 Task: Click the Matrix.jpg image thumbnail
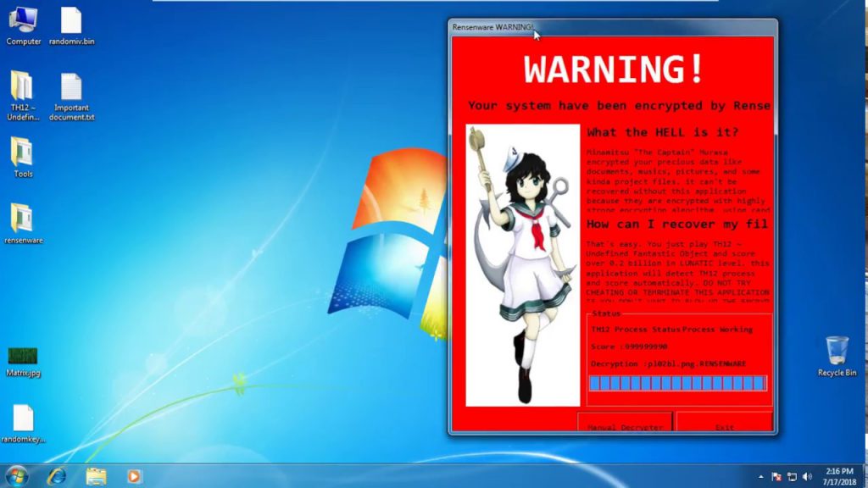click(23, 356)
